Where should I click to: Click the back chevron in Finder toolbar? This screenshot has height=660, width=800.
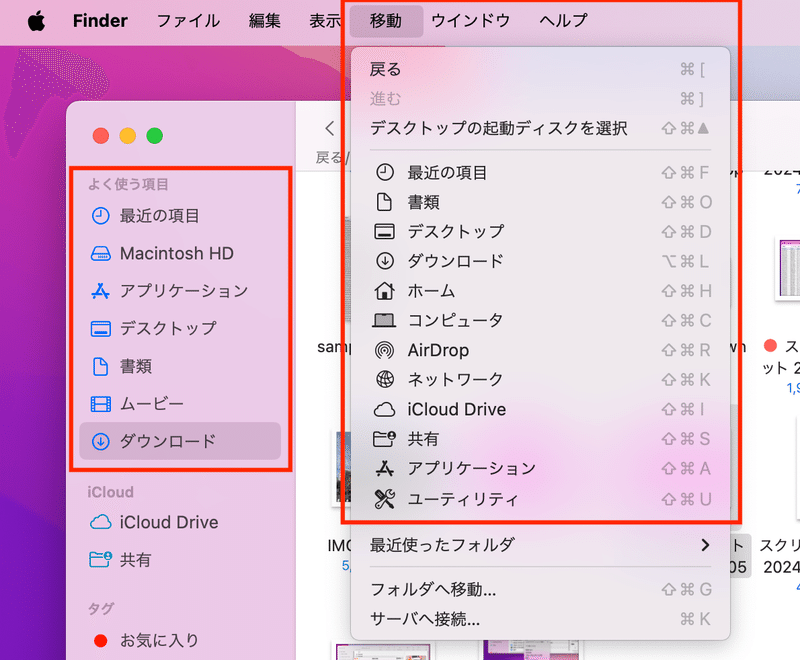click(x=330, y=128)
